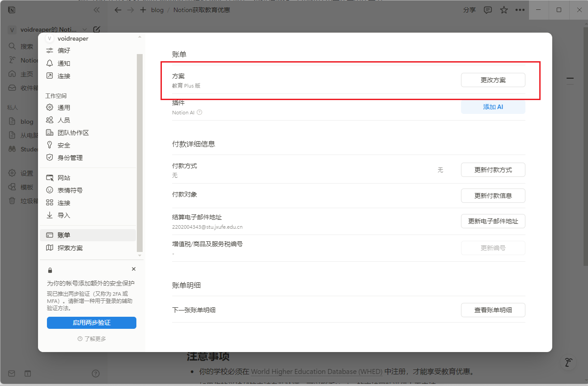The width and height of the screenshot is (588, 386).
Task: Open 身份管理 settings section
Action: pyautogui.click(x=70, y=158)
